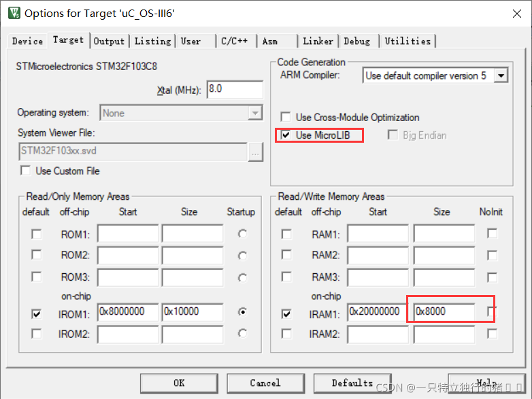The image size is (532, 399).
Task: Open the Linker tab
Action: [318, 41]
